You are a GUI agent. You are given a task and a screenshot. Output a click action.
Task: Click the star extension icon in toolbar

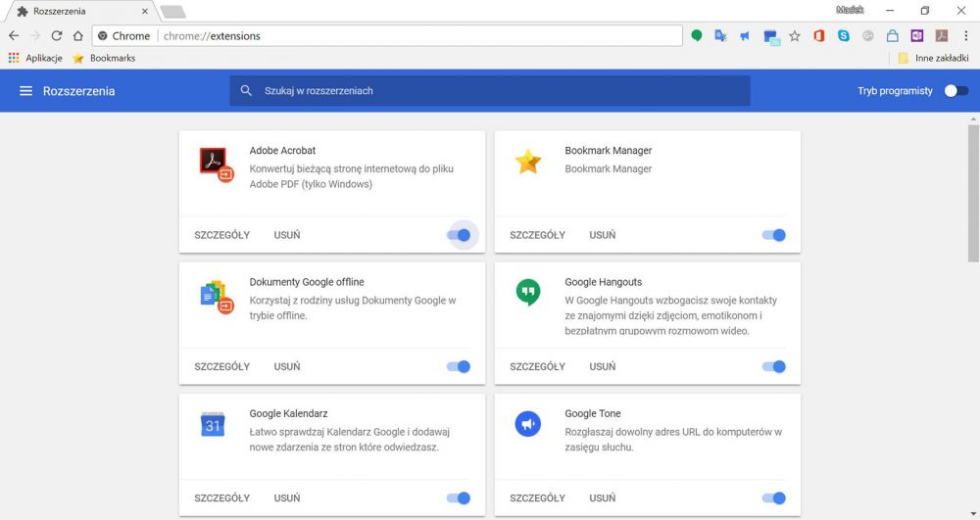795,35
